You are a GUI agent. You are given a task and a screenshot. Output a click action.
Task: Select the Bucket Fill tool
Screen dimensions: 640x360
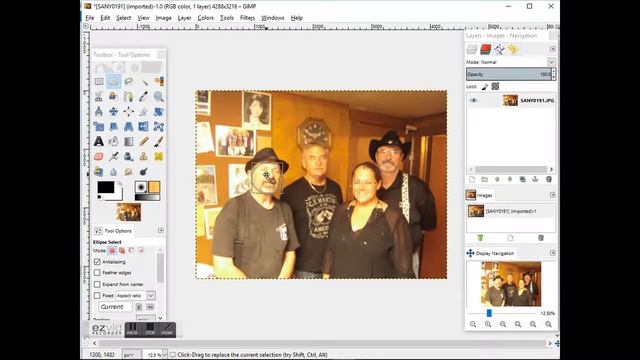point(113,142)
